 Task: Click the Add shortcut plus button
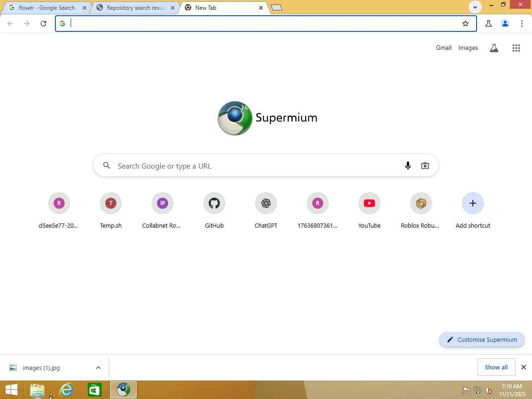pyautogui.click(x=472, y=203)
